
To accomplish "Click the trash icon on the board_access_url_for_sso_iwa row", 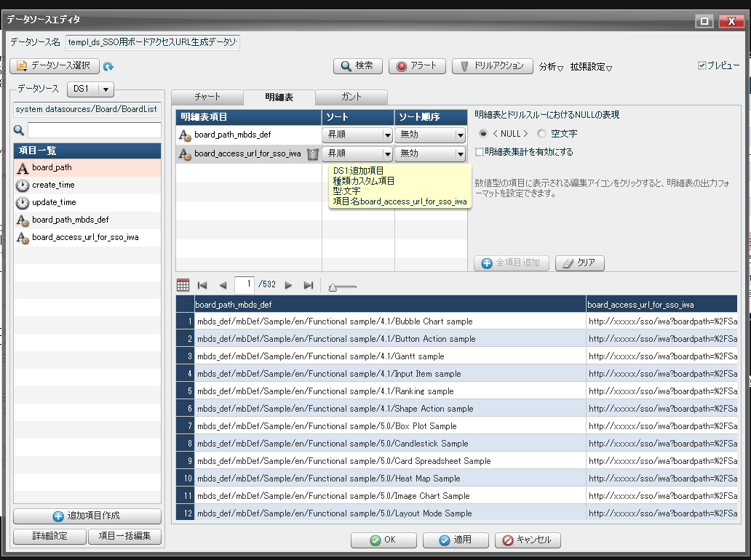I will pos(312,153).
